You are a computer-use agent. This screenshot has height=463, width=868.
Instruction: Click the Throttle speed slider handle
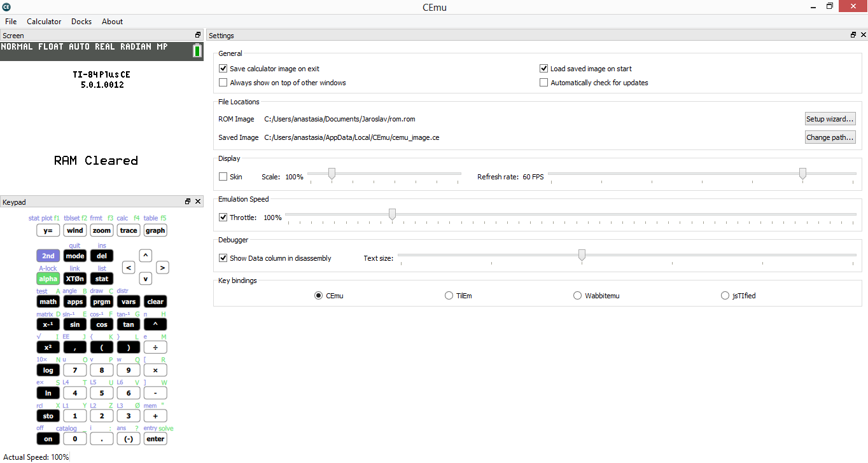[x=392, y=214]
